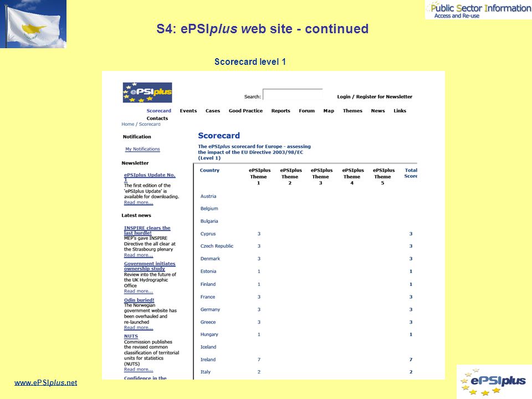The width and height of the screenshot is (532, 399).
Task: Select Finland in the country list
Action: point(208,284)
